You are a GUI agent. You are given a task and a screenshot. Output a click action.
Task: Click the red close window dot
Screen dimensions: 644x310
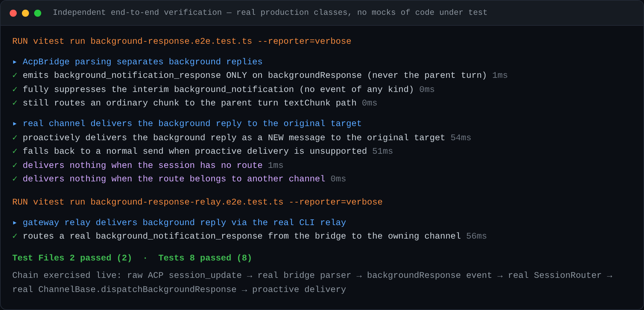13,13
